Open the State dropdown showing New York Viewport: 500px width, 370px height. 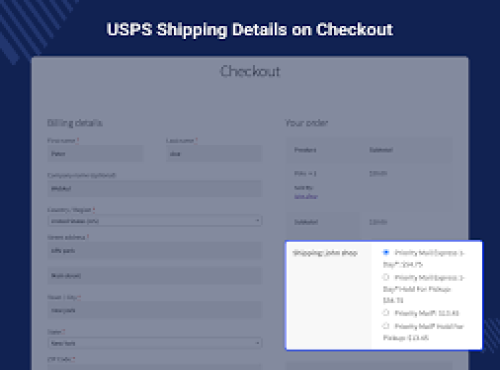(x=155, y=343)
